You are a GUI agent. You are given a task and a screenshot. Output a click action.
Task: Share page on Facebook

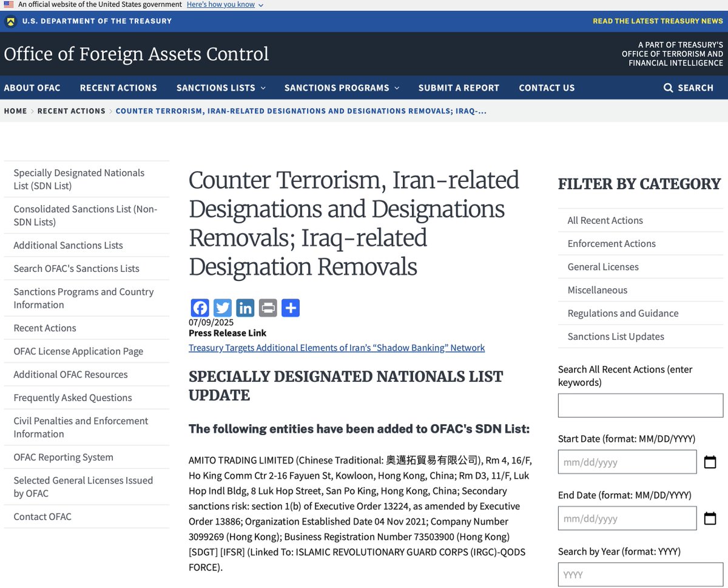coord(200,308)
